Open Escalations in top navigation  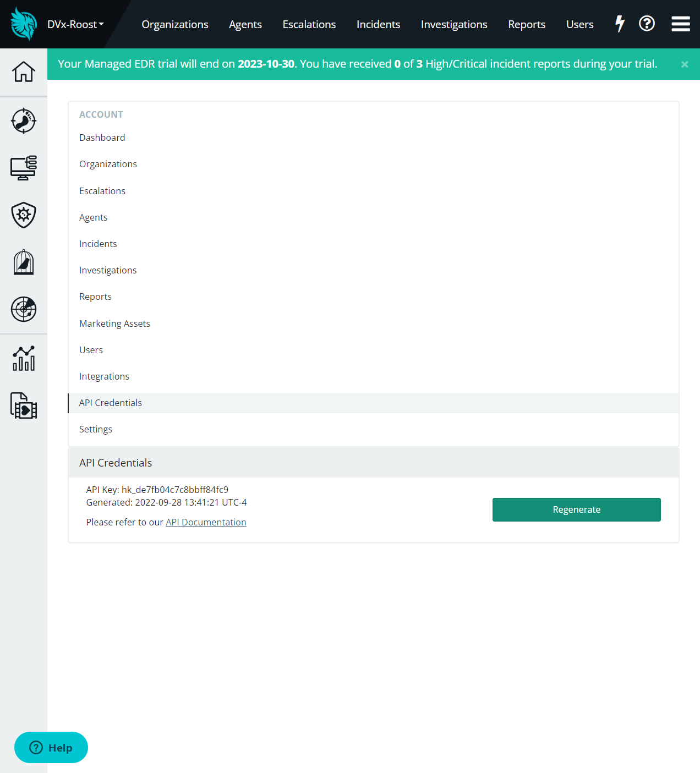click(x=309, y=24)
